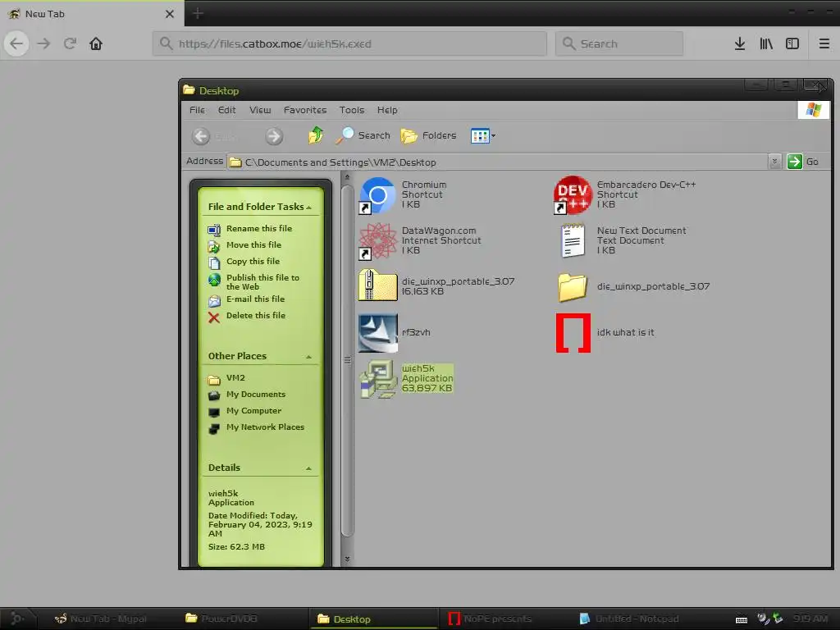Go up one folder level
The height and width of the screenshot is (630, 840).
[316, 135]
